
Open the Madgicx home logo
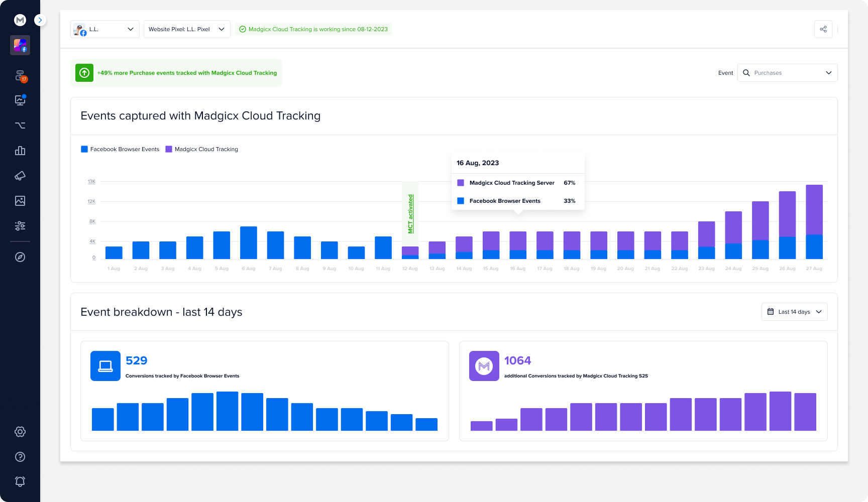click(20, 20)
